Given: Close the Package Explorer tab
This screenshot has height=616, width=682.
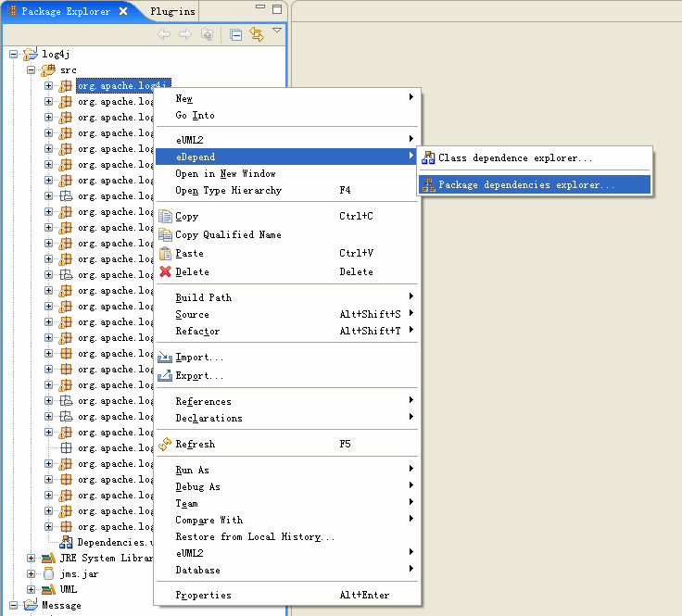Looking at the screenshot, I should pyautogui.click(x=123, y=11).
